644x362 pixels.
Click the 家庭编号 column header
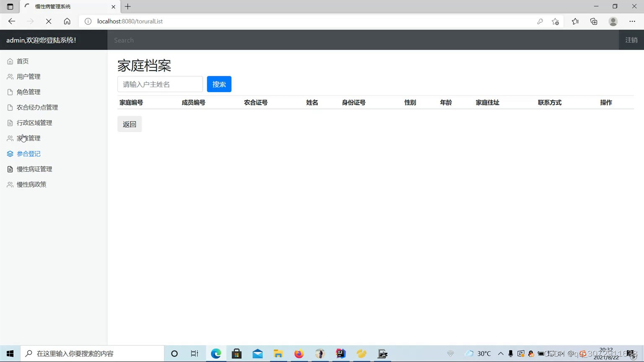pos(131,103)
